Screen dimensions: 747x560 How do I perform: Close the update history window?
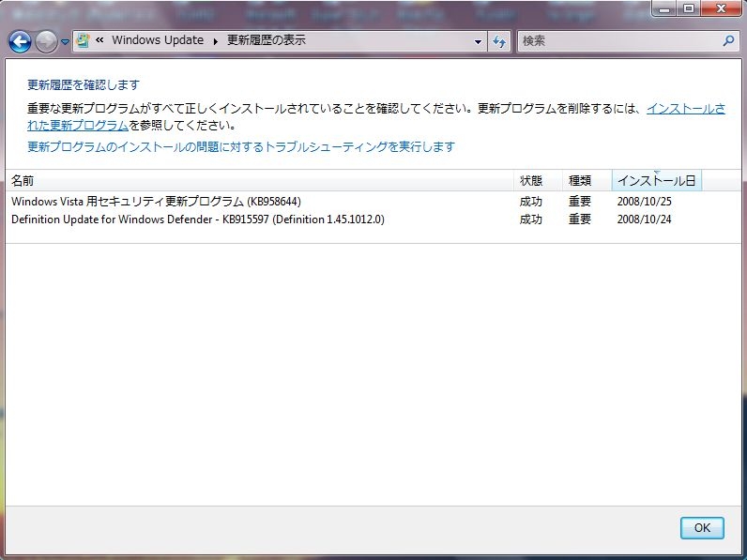click(x=721, y=8)
